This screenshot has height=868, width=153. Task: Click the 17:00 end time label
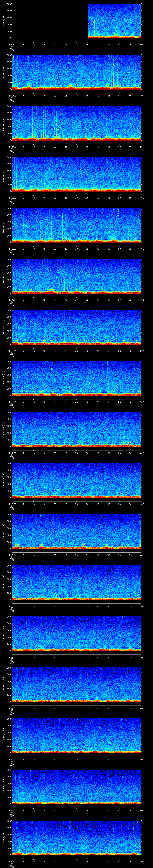click(141, 402)
